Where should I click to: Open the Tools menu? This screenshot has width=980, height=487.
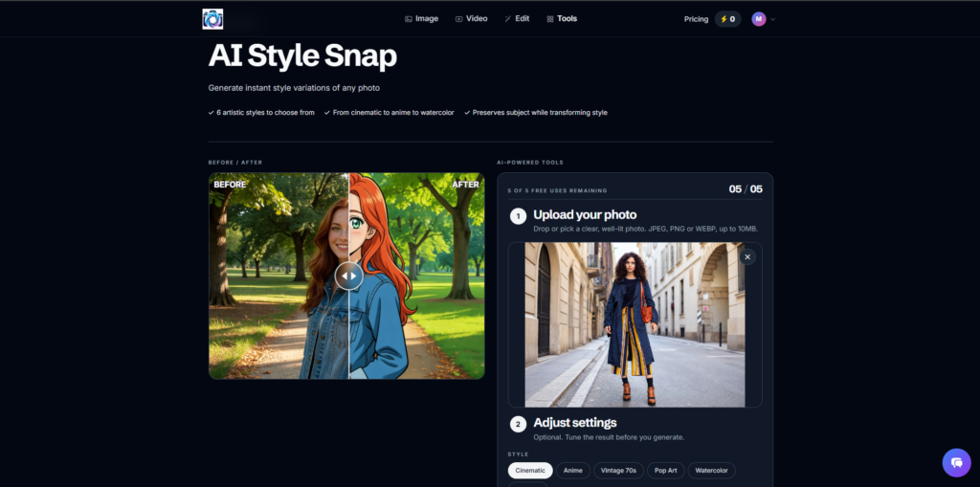tap(561, 19)
